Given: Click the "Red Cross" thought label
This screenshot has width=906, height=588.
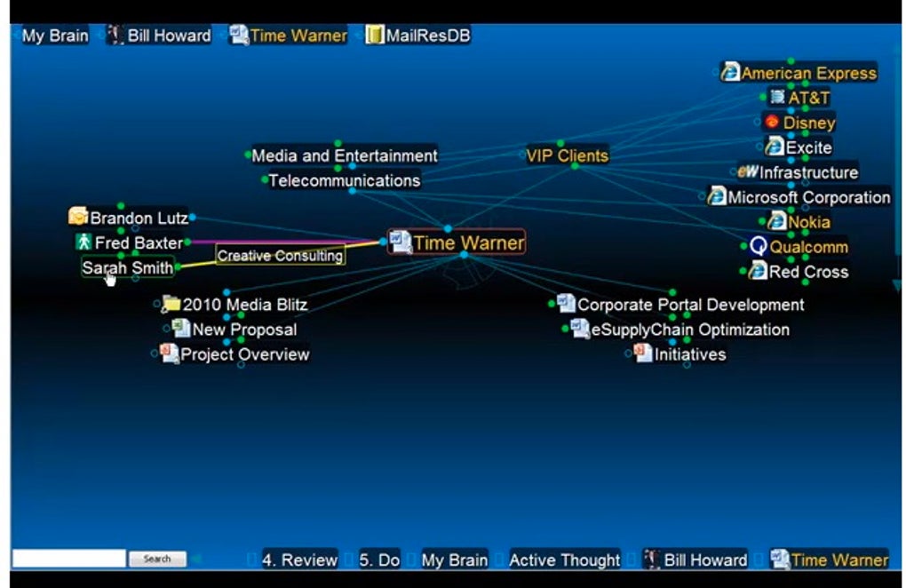Looking at the screenshot, I should pos(809,271).
